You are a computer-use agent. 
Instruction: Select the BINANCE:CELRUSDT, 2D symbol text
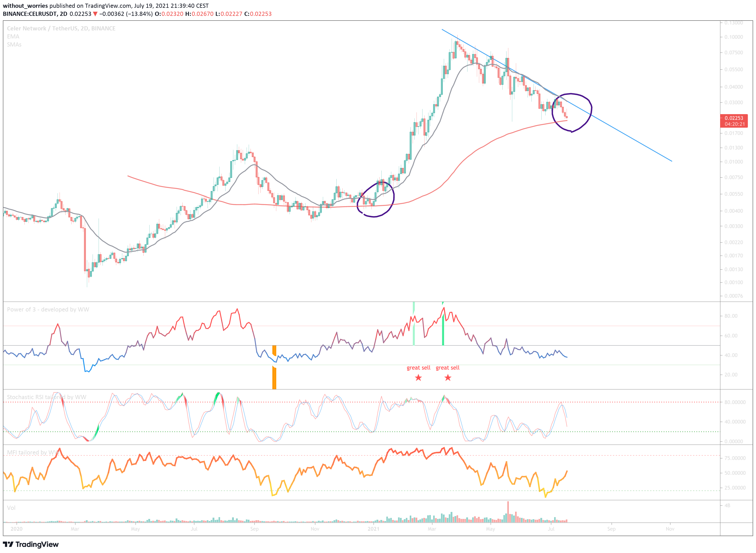click(35, 14)
